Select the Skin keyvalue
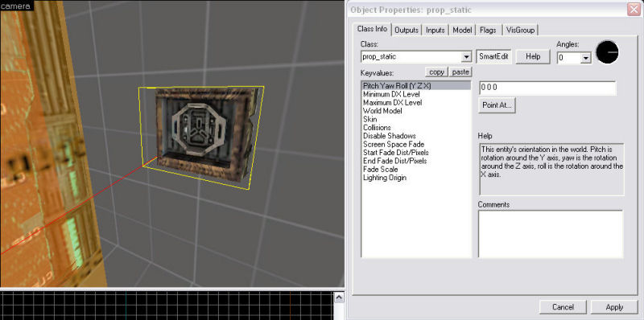This screenshot has width=644, height=320. [x=415, y=119]
